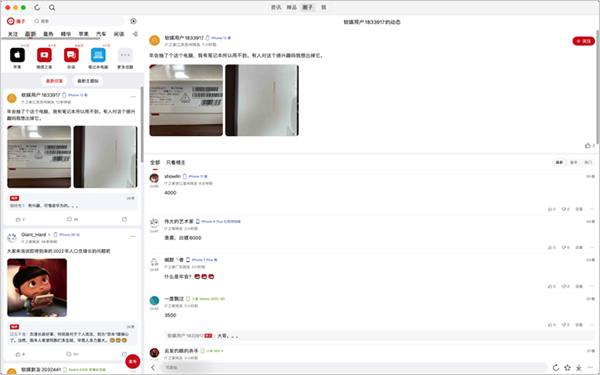Screen dimensions: 600x375
Task: Click the back arrow in bottom reply bar
Action: 153,367
